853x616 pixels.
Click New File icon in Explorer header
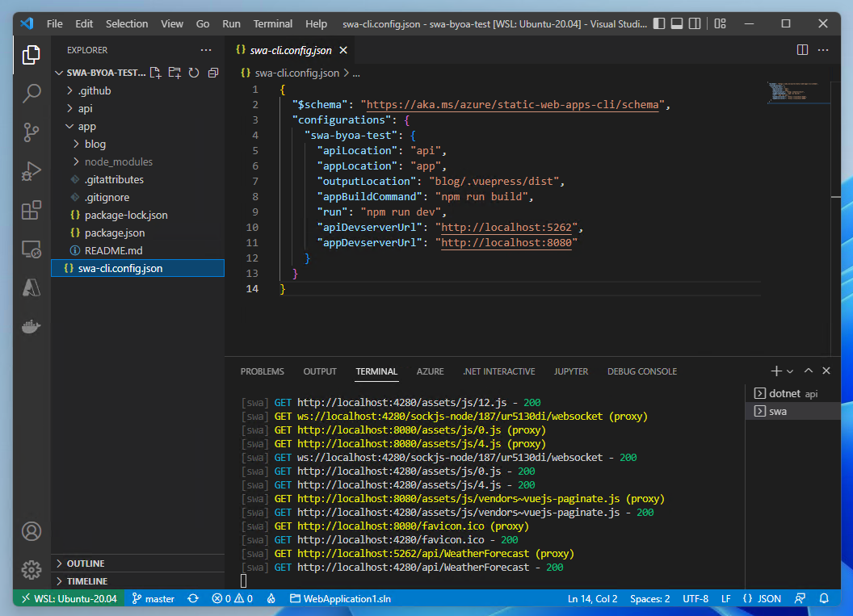[x=156, y=73]
